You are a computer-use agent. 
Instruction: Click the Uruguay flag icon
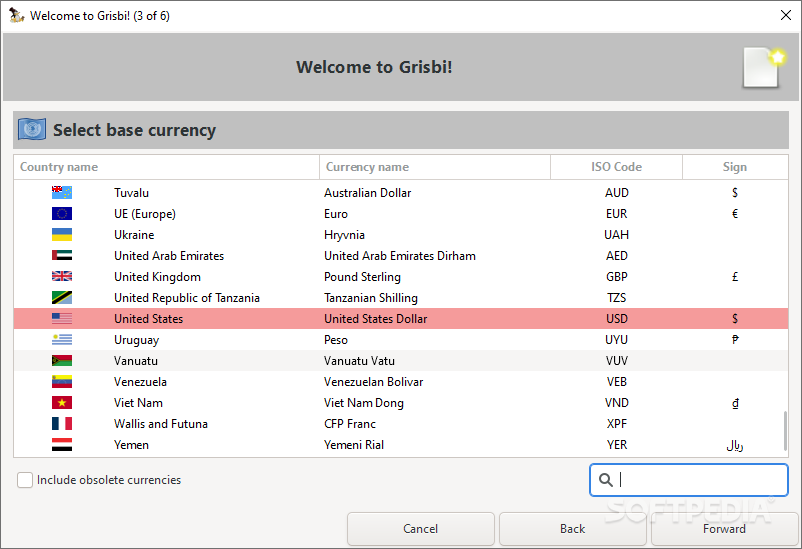click(x=62, y=339)
